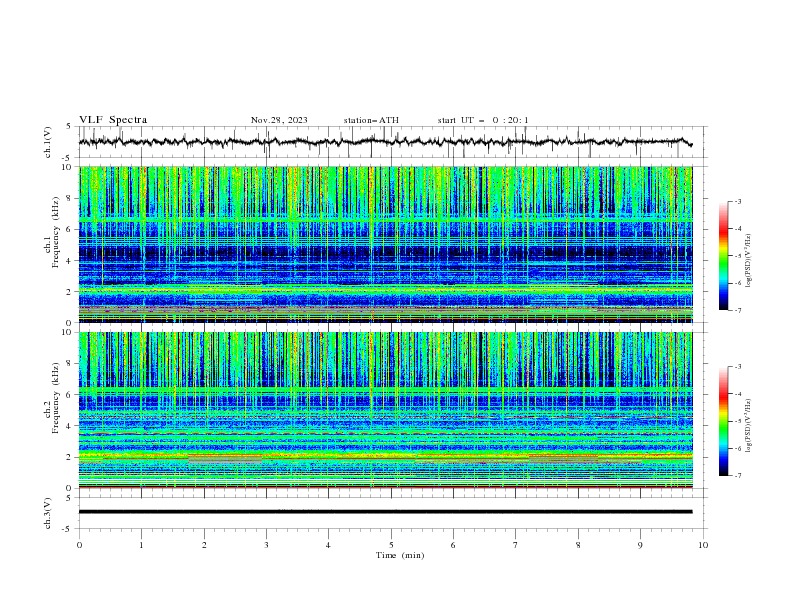Click the "Time (min)" axis label

pyautogui.click(x=400, y=555)
